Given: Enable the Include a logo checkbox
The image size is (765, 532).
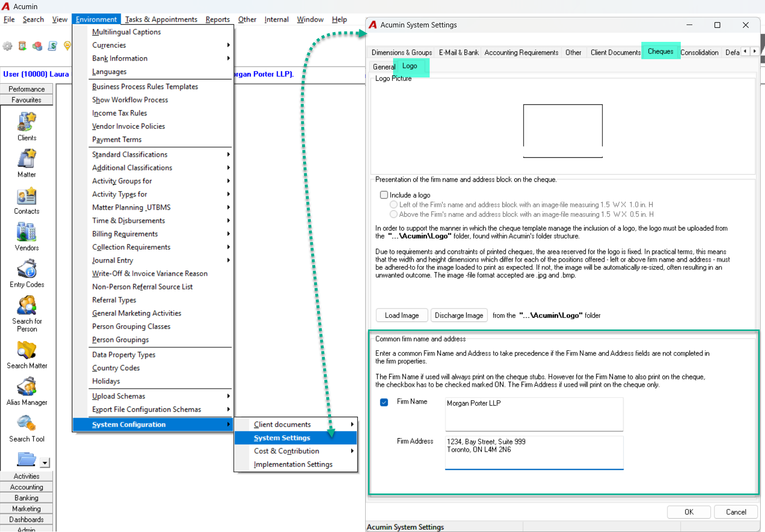Looking at the screenshot, I should pos(384,195).
